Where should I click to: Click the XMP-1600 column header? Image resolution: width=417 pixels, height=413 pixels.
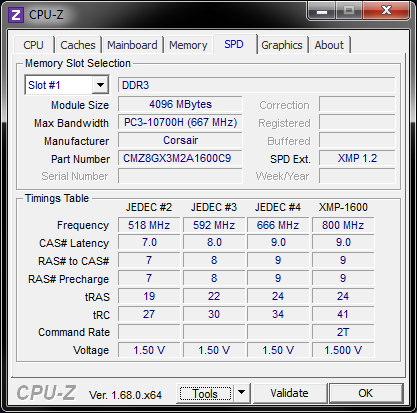point(343,207)
